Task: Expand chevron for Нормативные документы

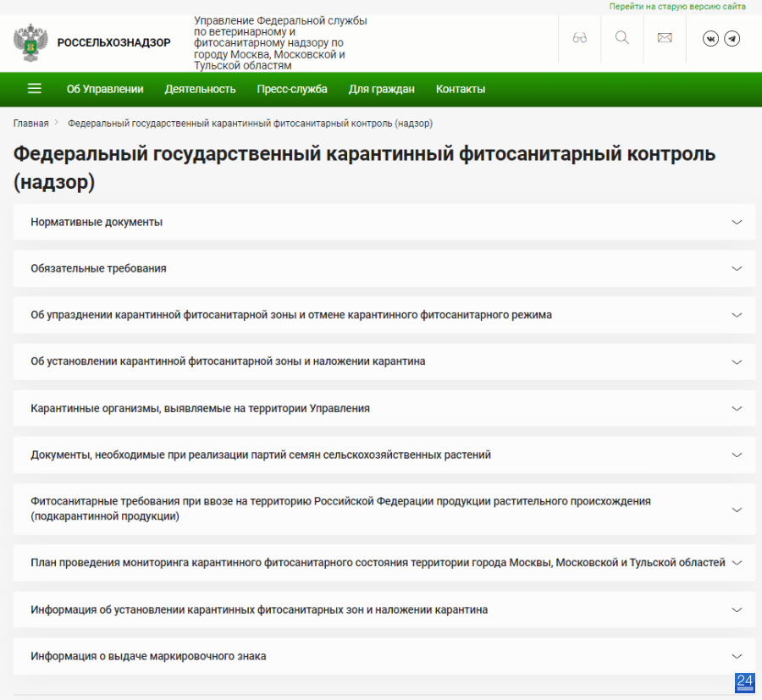Action: [x=737, y=222]
